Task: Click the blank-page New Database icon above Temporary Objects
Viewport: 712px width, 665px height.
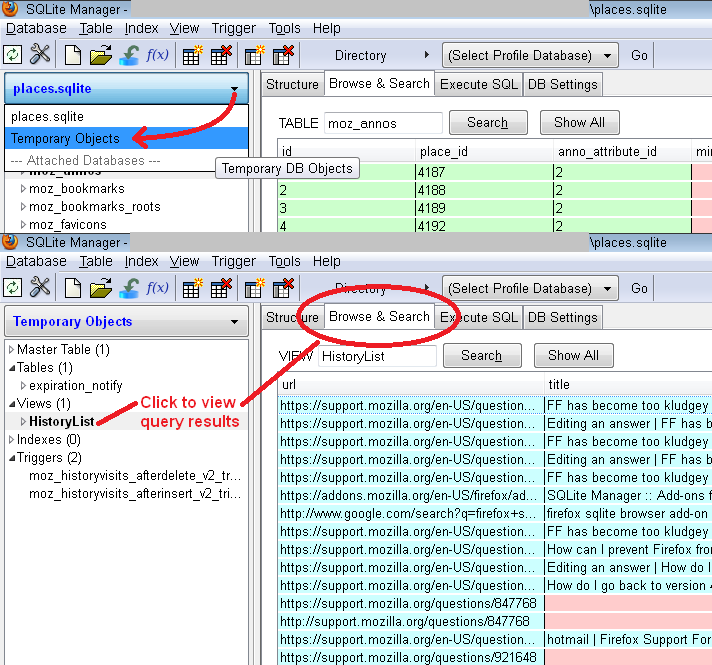Action: coord(73,288)
